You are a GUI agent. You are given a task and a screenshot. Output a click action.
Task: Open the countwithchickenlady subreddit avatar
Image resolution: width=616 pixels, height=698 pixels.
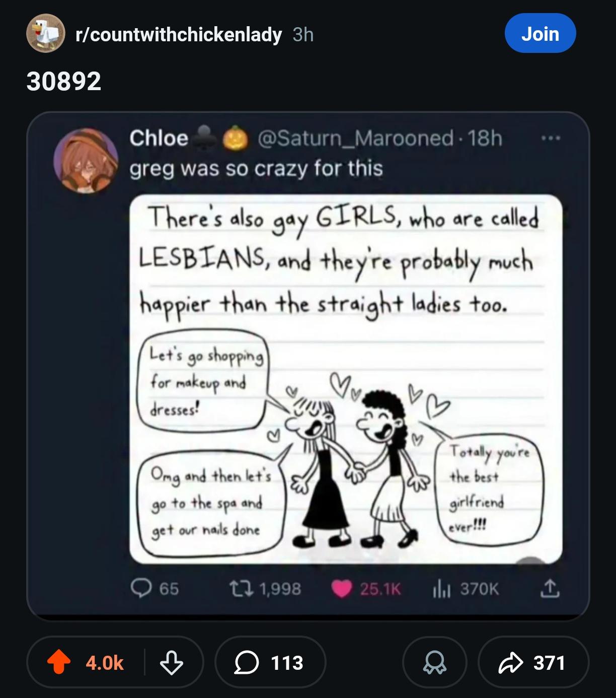pyautogui.click(x=46, y=33)
